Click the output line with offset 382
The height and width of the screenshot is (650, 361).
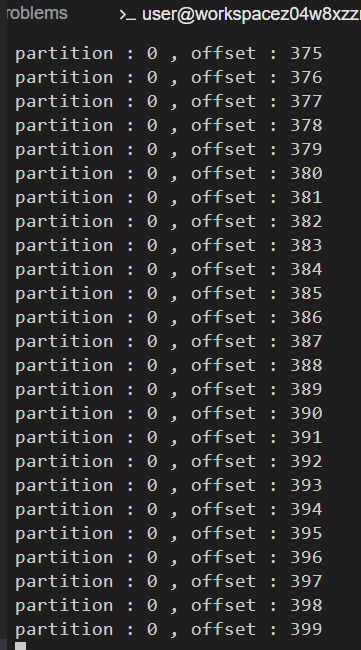169,221
